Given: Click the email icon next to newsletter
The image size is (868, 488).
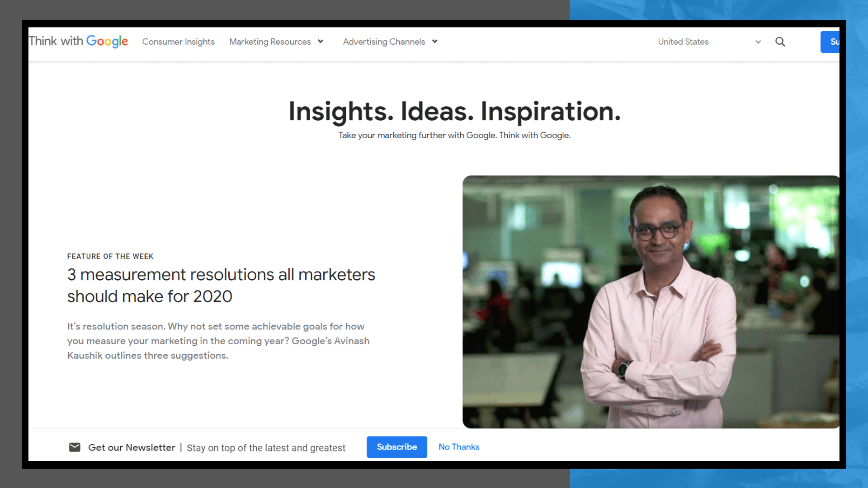Looking at the screenshot, I should 75,446.
